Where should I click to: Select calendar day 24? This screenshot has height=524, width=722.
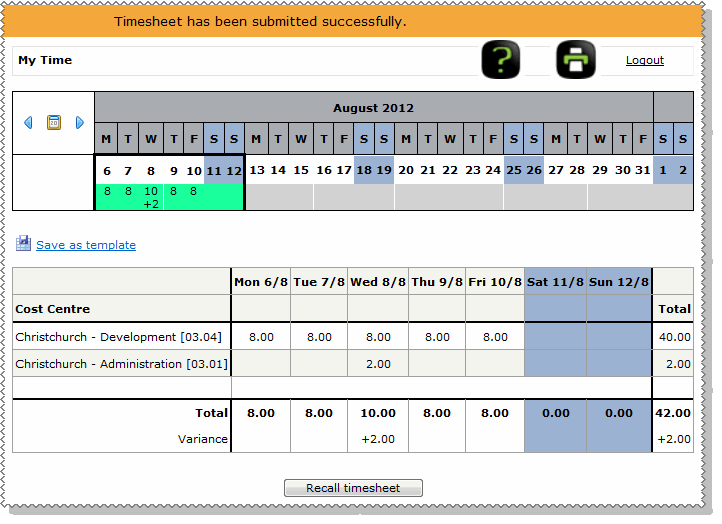coord(493,170)
